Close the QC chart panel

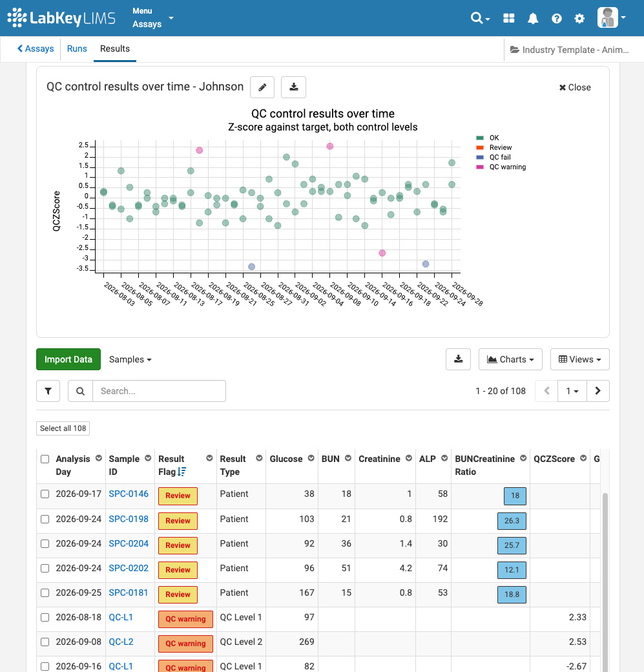[575, 87]
